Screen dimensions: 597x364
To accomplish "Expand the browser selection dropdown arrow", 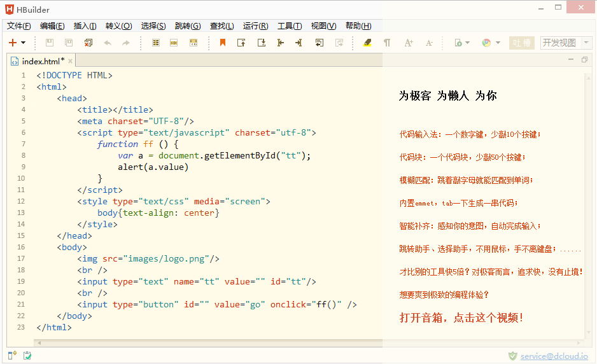I will click(x=498, y=43).
